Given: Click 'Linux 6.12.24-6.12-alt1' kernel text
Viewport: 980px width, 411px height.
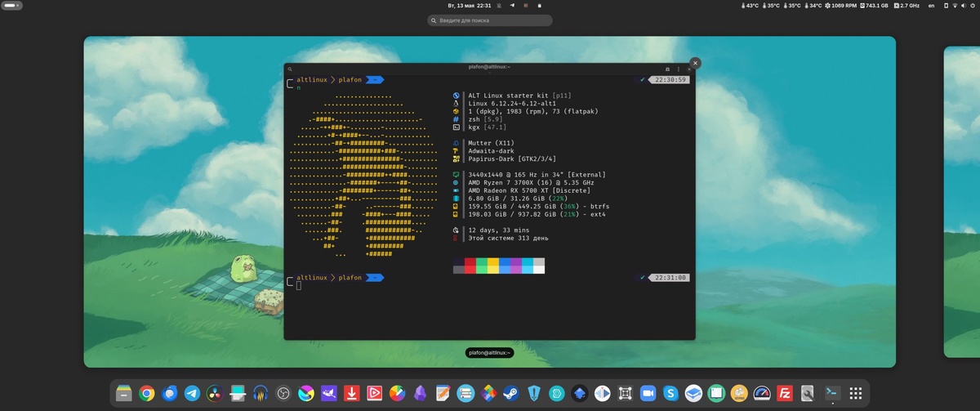Looking at the screenshot, I should [512, 104].
